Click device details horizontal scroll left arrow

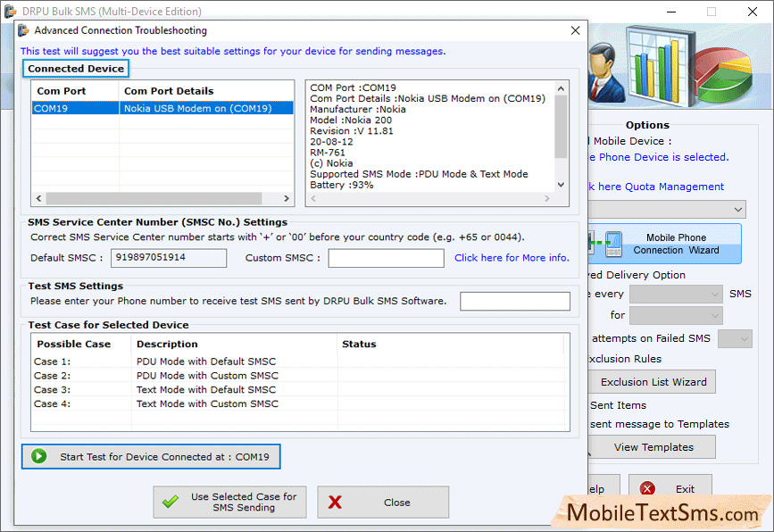click(x=313, y=198)
